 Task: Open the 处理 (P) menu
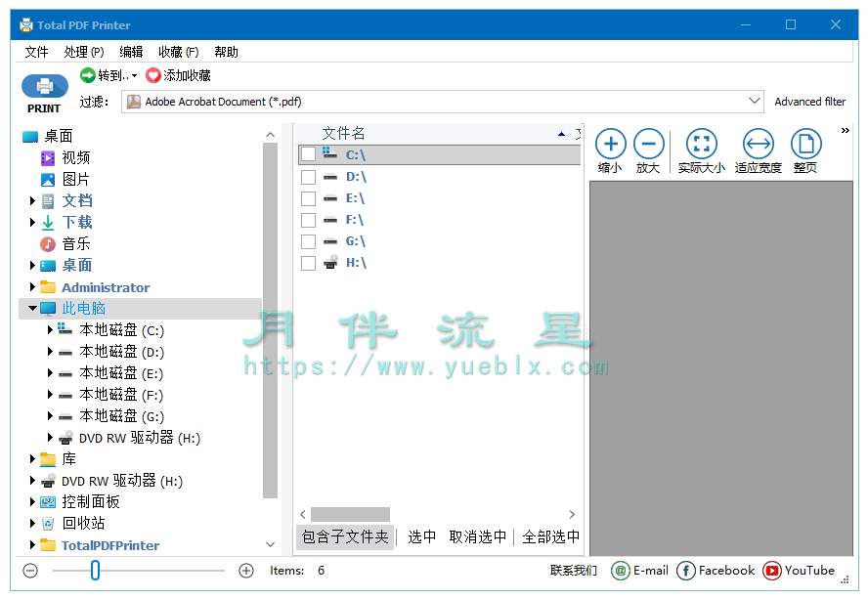coord(84,52)
